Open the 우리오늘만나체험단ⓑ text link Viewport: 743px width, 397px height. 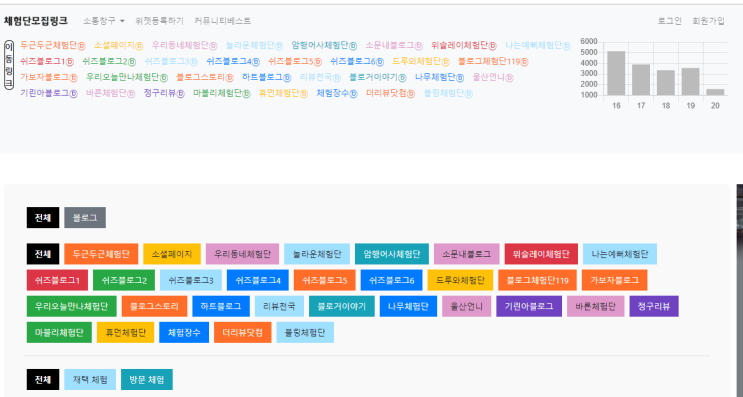coord(127,77)
